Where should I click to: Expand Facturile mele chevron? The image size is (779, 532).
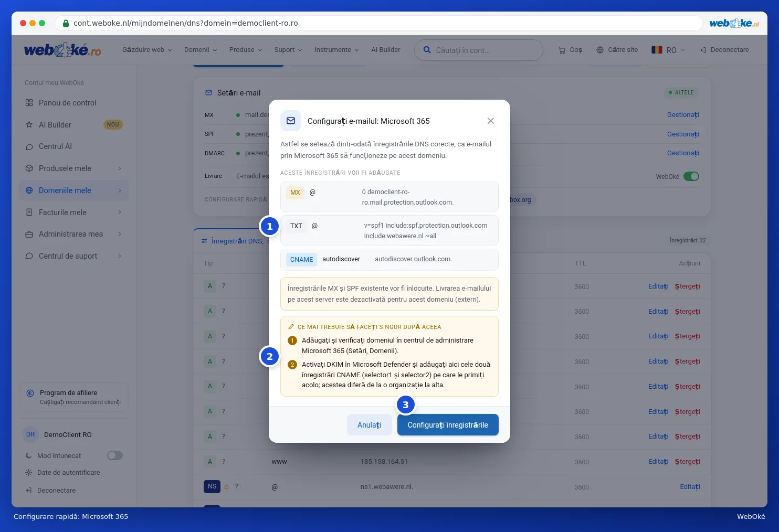(x=120, y=212)
